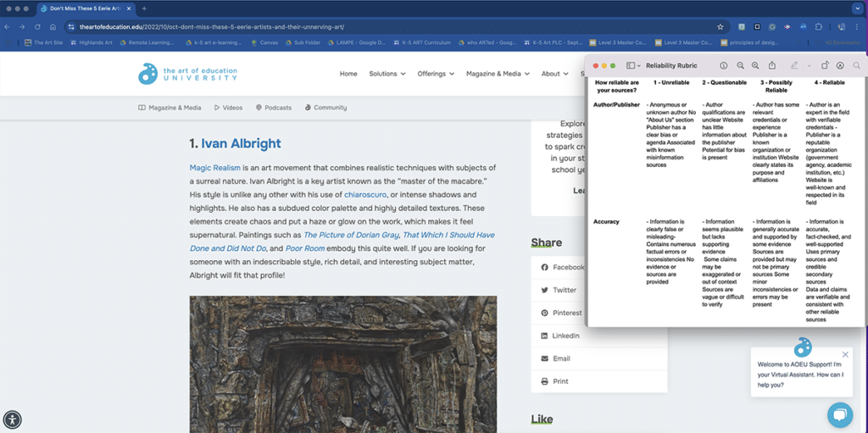Select the 'Don't Miss These 5 Eerie' tab
Image resolution: width=868 pixels, height=433 pixels.
[86, 8]
